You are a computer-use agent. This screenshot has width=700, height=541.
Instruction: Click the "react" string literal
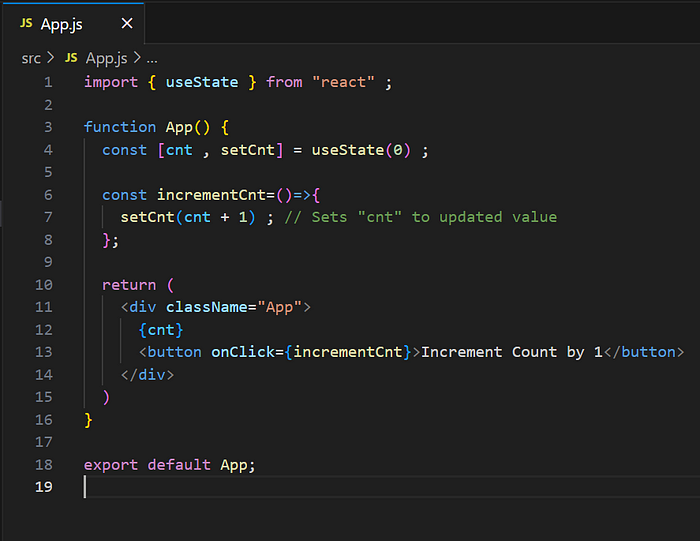(x=343, y=83)
